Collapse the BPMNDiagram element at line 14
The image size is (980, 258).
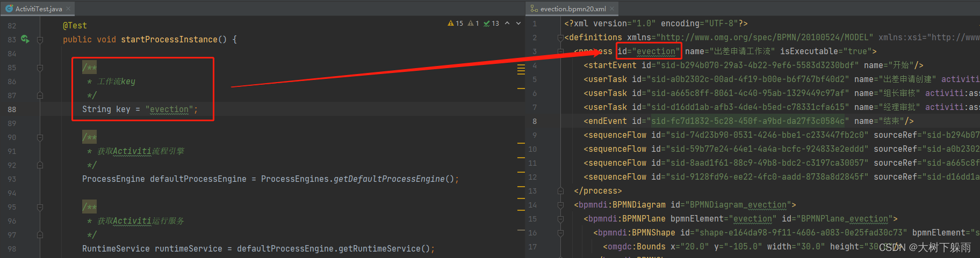560,205
